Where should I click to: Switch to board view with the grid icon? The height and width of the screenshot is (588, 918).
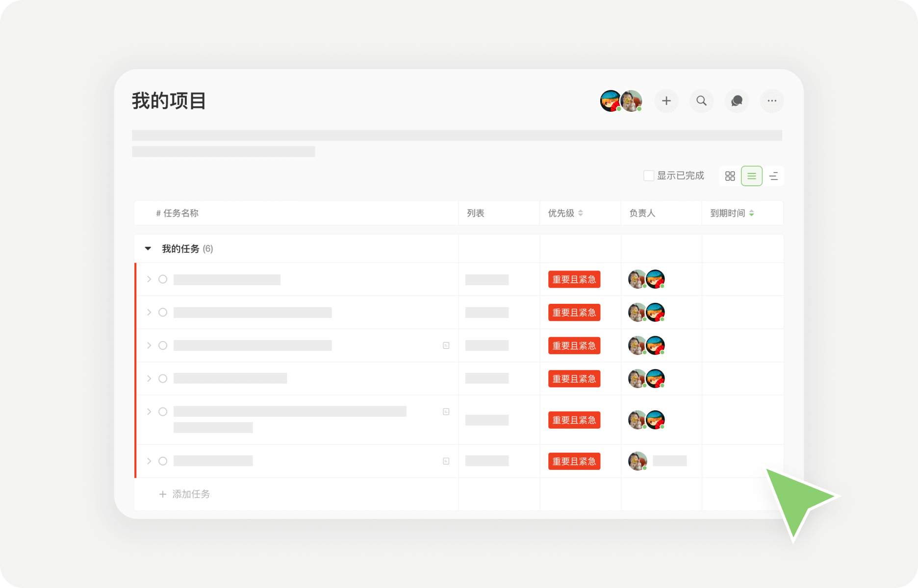(x=729, y=175)
